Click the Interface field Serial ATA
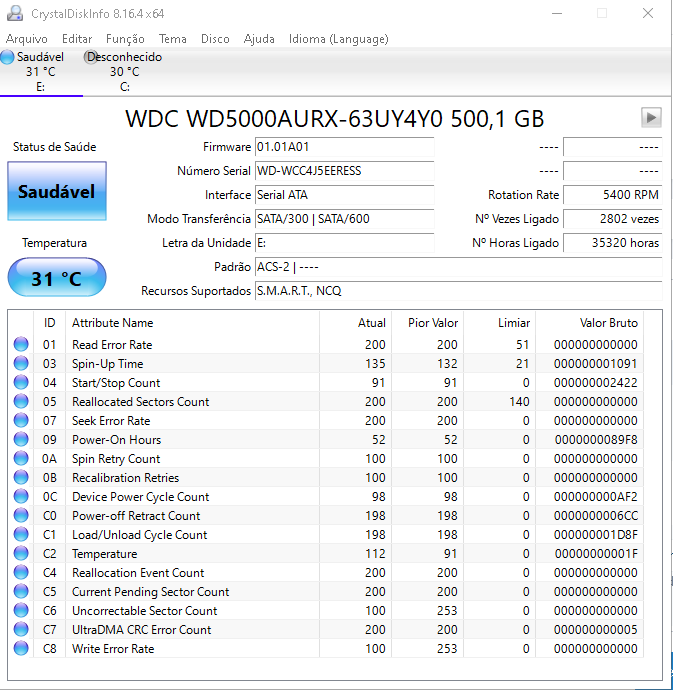Screen dimensions: 673x690 [x=344, y=195]
